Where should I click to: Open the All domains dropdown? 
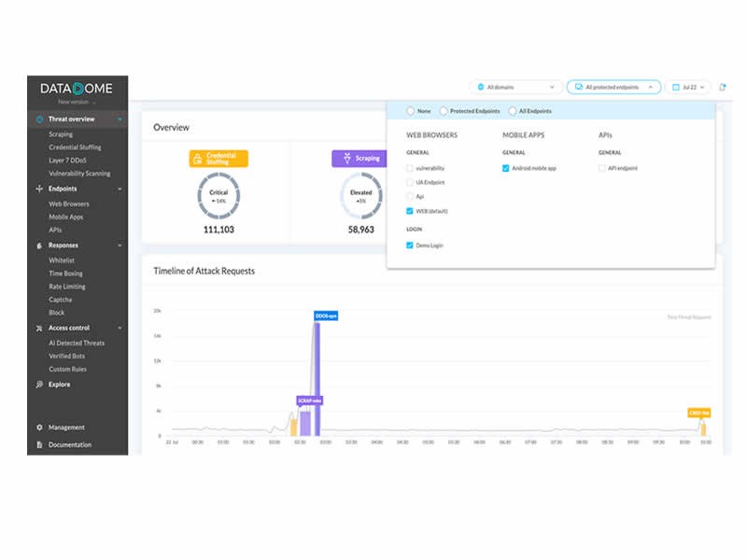(514, 87)
